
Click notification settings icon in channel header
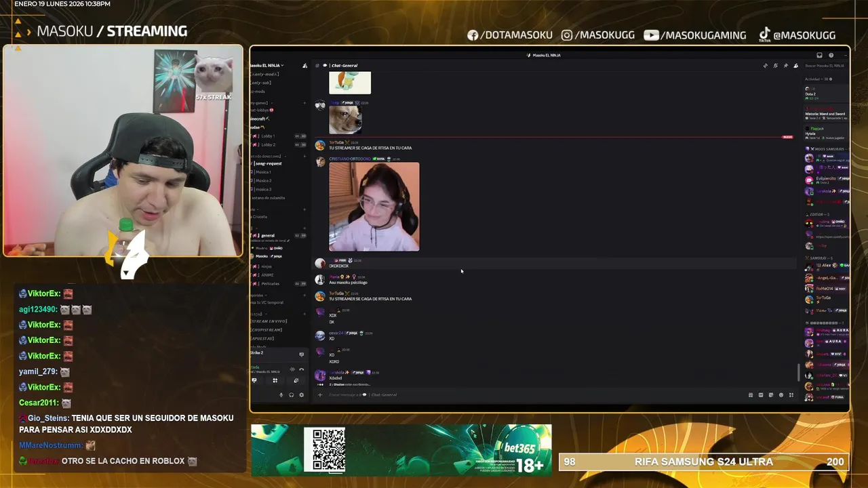(x=775, y=66)
